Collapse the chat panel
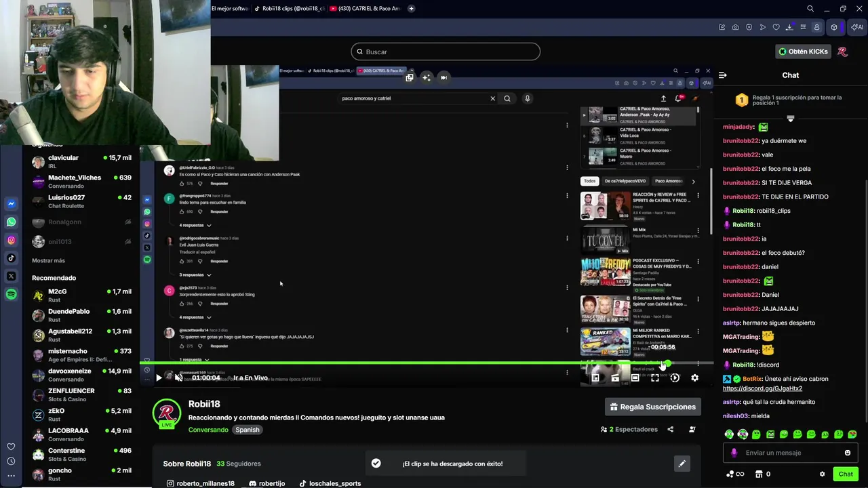 coord(723,75)
